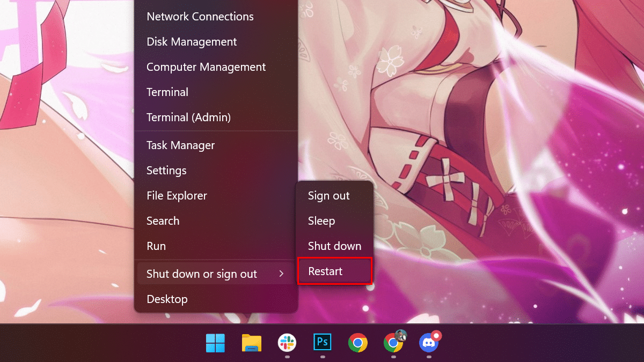Launch Photoshop from the taskbar
This screenshot has width=644, height=362.
coord(322,343)
